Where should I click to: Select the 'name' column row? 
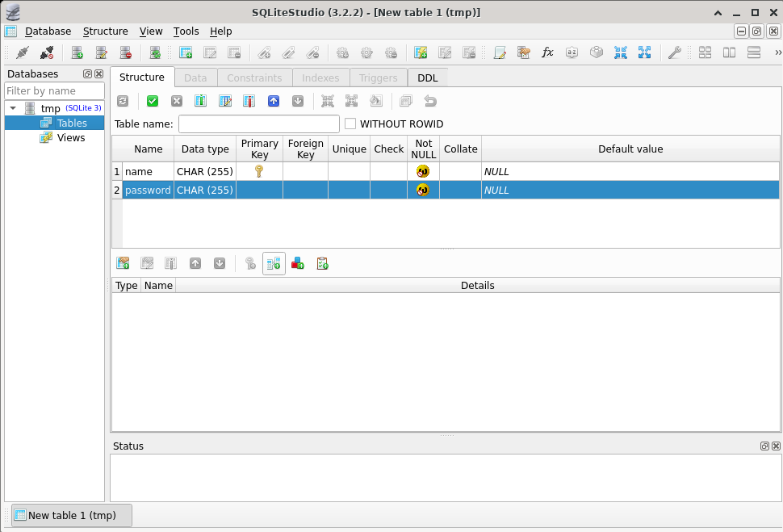pos(446,171)
